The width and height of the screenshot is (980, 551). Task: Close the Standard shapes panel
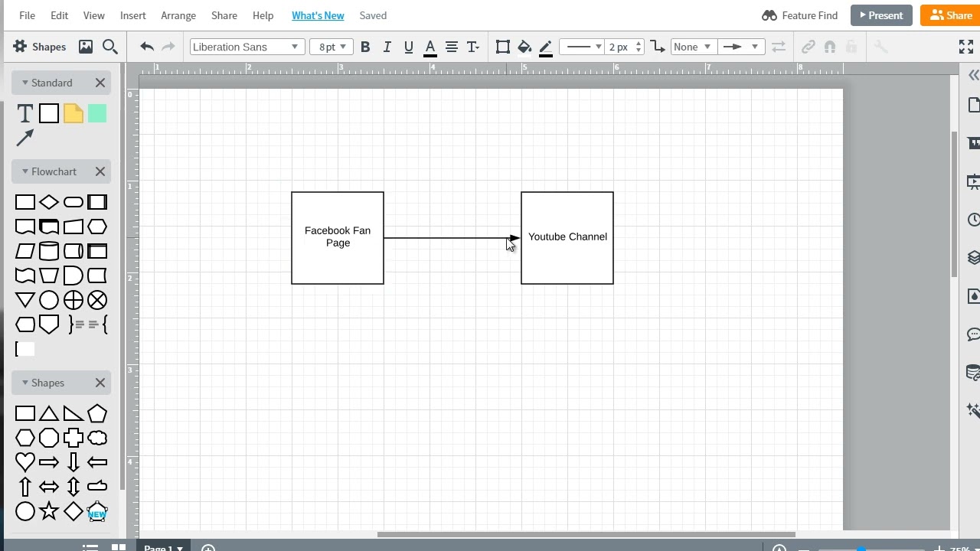pos(100,83)
